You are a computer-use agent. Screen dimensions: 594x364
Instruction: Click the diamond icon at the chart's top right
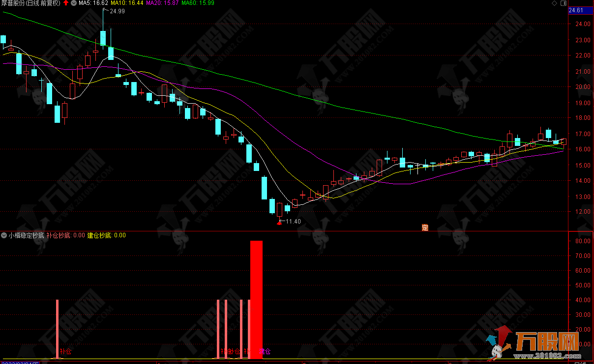555,3
